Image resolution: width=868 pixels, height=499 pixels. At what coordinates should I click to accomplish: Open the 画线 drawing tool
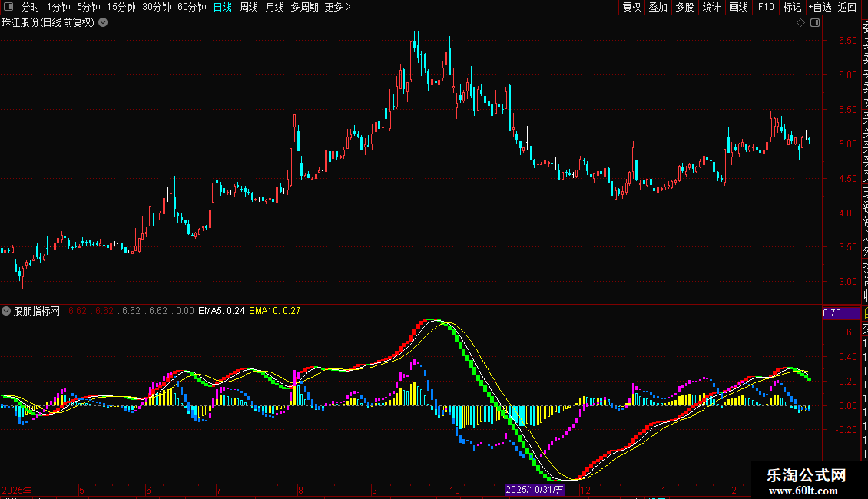[x=738, y=7]
